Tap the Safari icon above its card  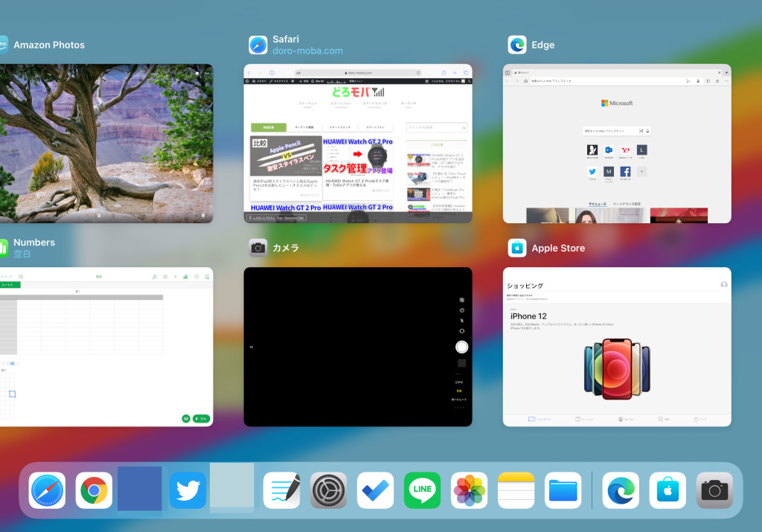258,45
